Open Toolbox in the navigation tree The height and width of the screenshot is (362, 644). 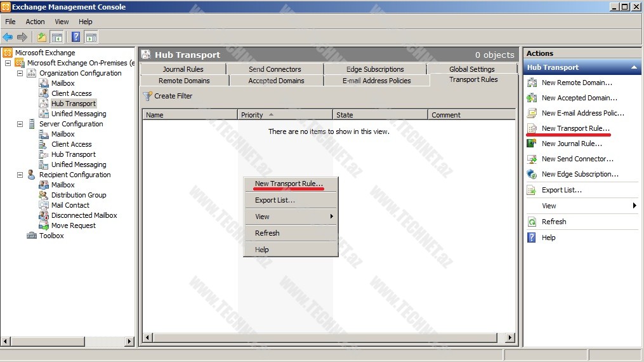click(51, 236)
